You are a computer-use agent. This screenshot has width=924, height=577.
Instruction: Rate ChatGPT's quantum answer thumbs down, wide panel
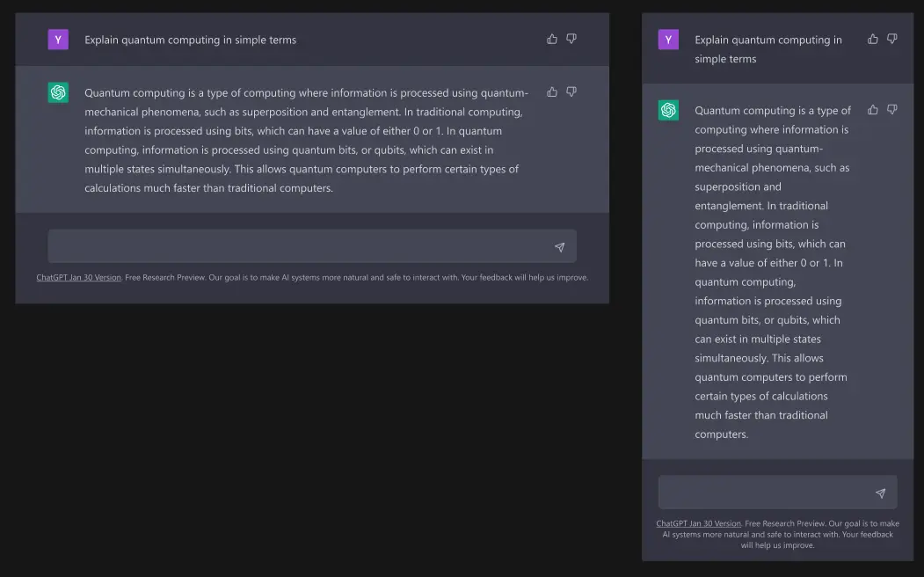click(x=571, y=91)
